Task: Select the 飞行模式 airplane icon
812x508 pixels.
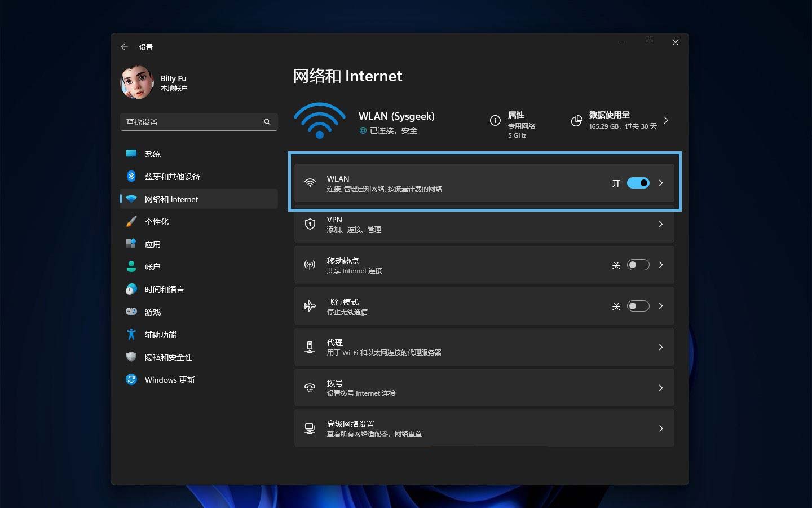Action: pos(309,306)
